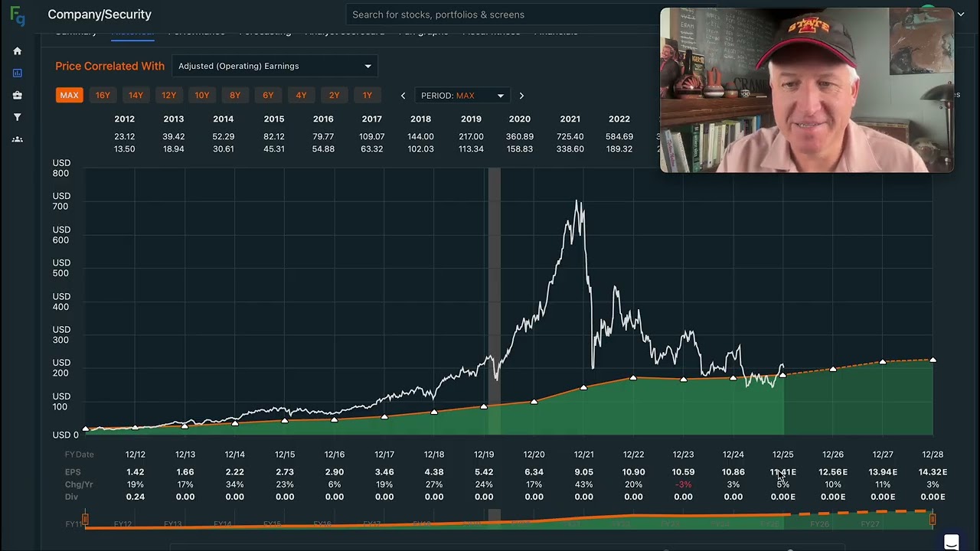
Task: Click the 0.24 dividend value for 12/12
Action: point(135,497)
